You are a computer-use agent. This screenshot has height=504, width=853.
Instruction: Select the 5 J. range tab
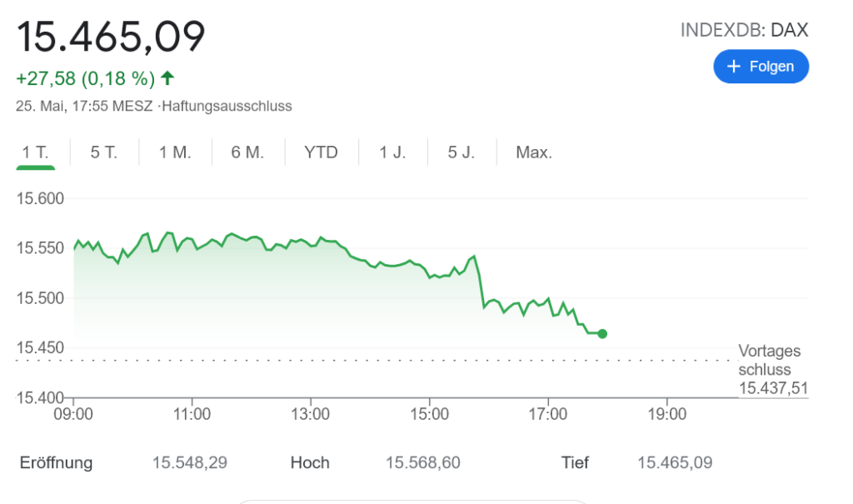(x=461, y=152)
